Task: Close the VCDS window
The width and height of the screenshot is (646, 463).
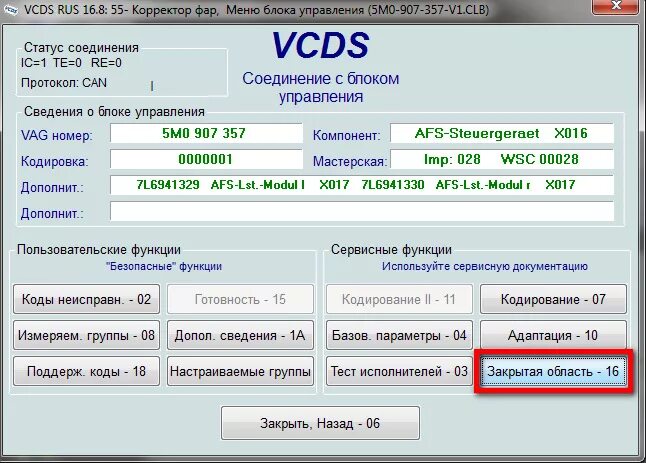Action: click(x=616, y=7)
